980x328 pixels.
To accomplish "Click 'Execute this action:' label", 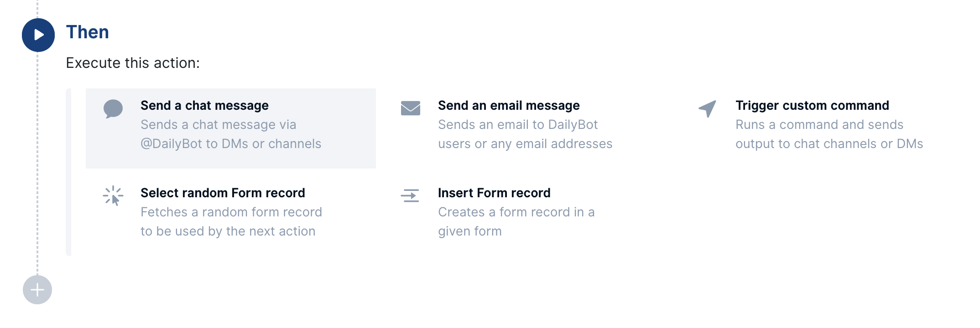I will point(133,63).
